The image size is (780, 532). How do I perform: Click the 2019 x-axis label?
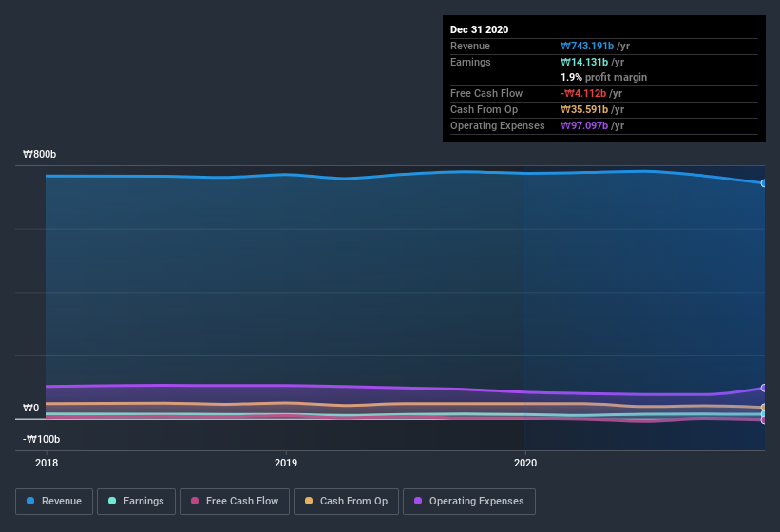(x=286, y=463)
